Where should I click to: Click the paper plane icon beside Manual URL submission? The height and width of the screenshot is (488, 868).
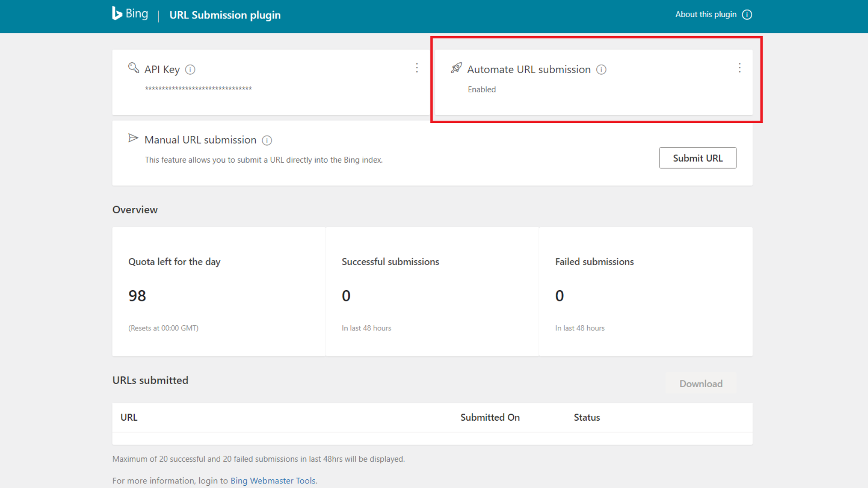(133, 138)
